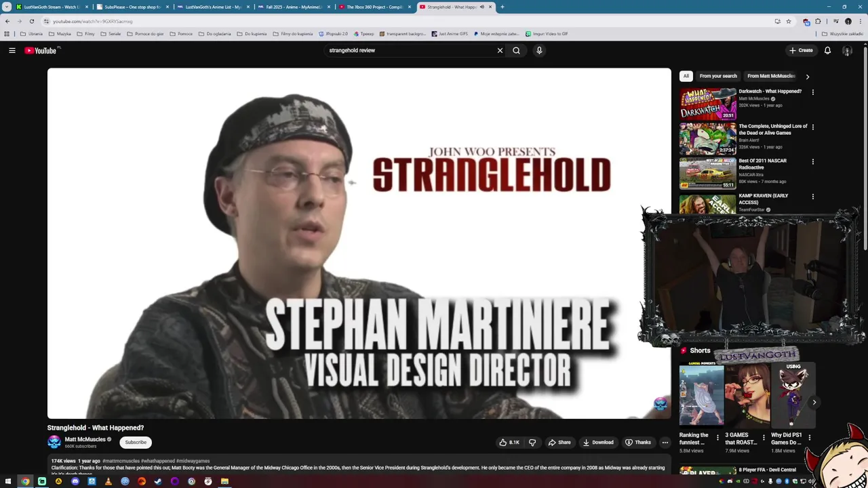Open Ubrania bookmarks folder

coord(31,33)
